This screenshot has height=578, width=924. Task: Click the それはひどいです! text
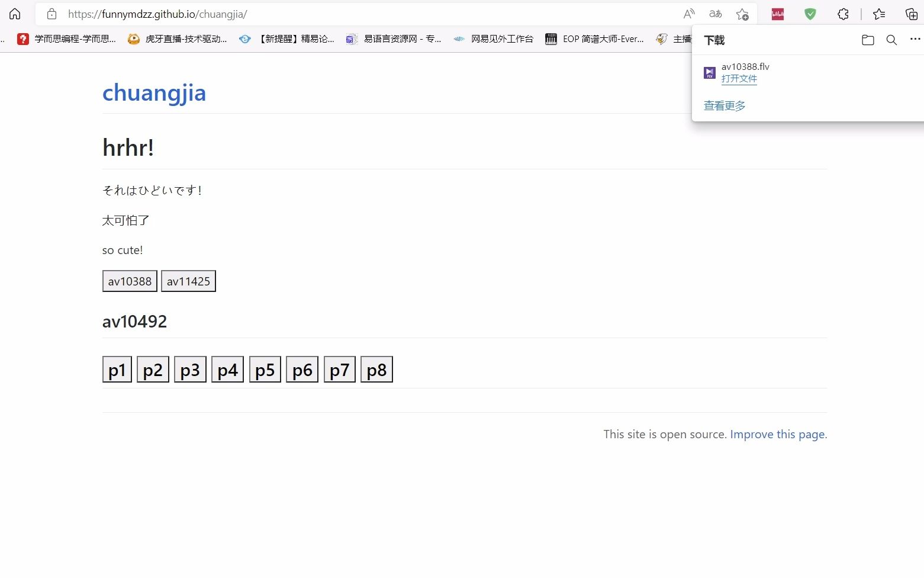click(152, 190)
